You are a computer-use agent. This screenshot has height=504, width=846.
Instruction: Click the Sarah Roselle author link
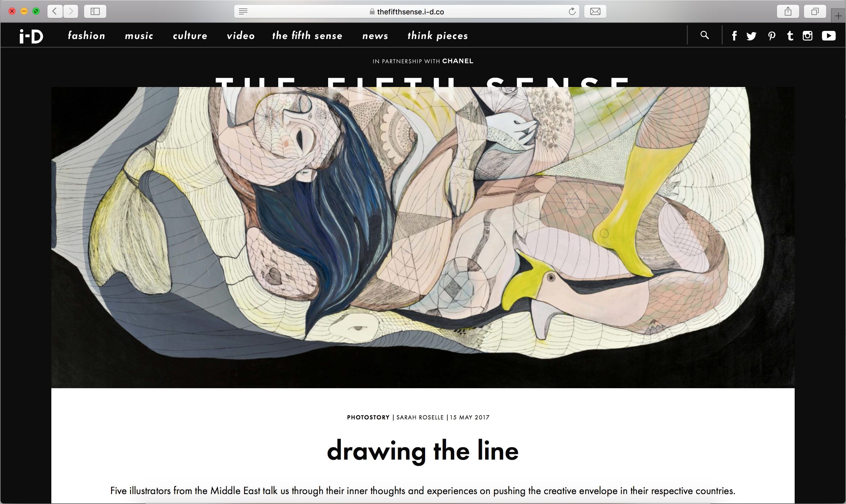coord(420,417)
